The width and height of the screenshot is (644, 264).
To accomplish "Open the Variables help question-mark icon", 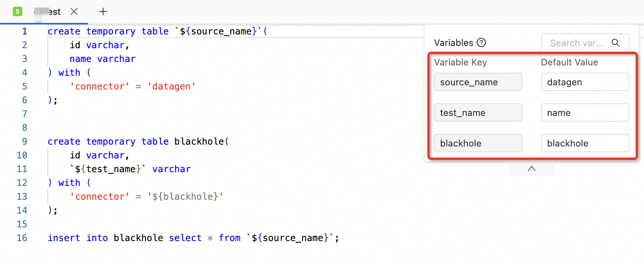I will point(481,42).
